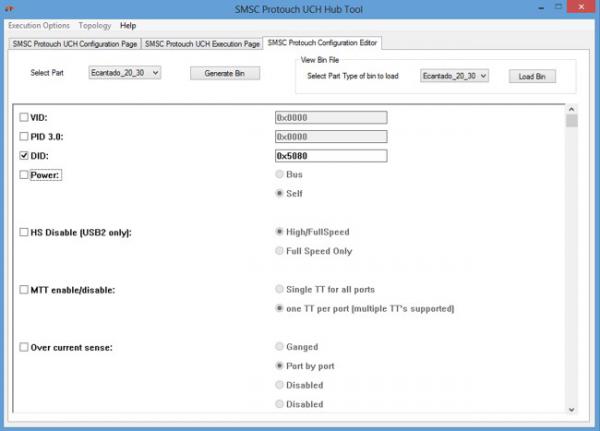Open the Topology menu

coord(95,26)
